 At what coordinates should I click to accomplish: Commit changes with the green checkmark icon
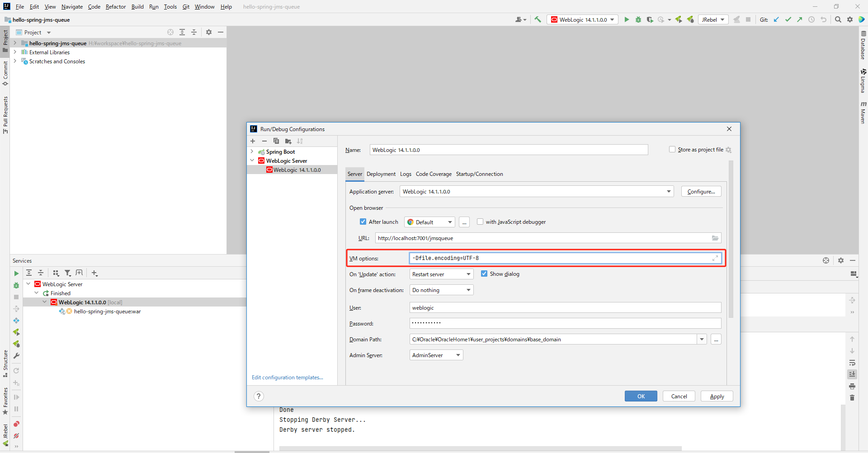click(x=788, y=19)
